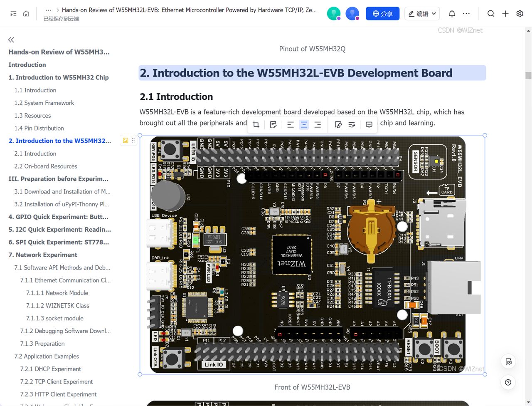Collapse the outline sidebar with double chevron

[11, 40]
